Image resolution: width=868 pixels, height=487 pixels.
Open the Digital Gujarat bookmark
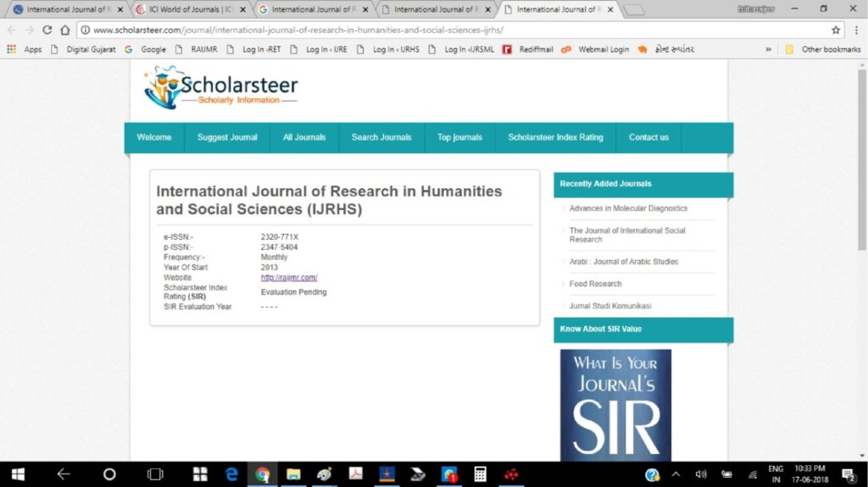coord(83,49)
